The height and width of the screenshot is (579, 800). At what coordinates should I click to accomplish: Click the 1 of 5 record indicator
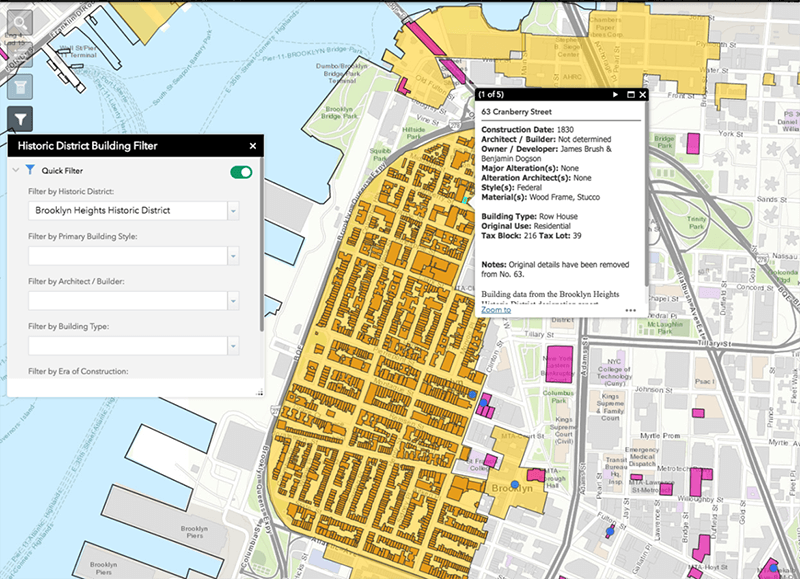tap(489, 93)
